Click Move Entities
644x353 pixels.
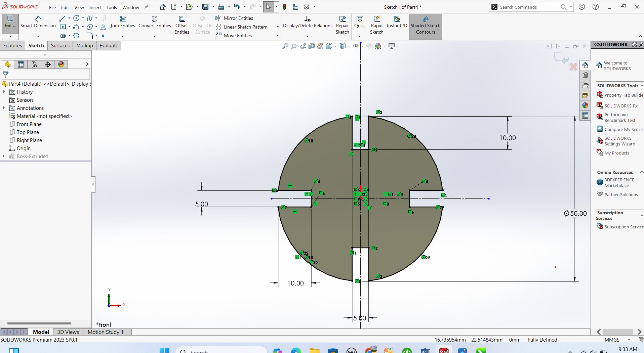234,36
